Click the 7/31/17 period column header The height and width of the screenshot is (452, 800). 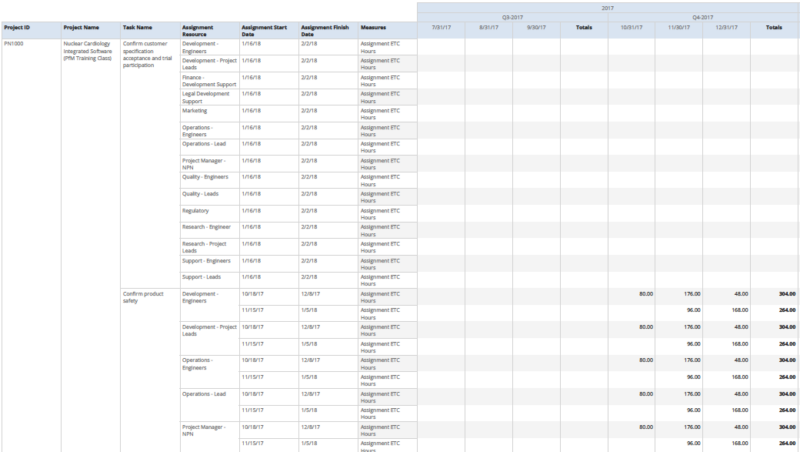pos(441,31)
